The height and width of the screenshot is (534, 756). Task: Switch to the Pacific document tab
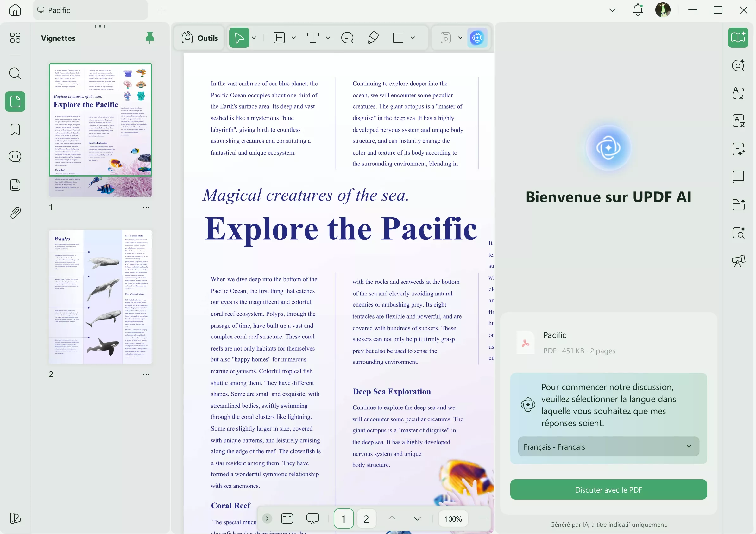coord(90,10)
